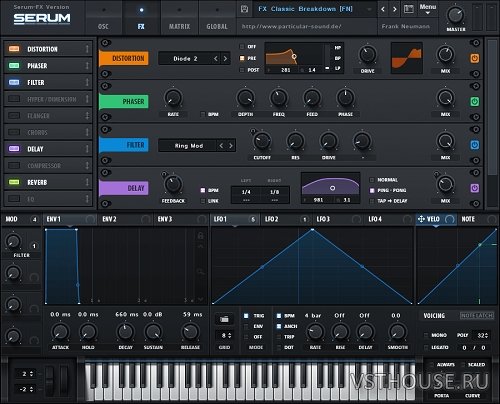Enable the Chorus rack slot icon

coord(14,132)
